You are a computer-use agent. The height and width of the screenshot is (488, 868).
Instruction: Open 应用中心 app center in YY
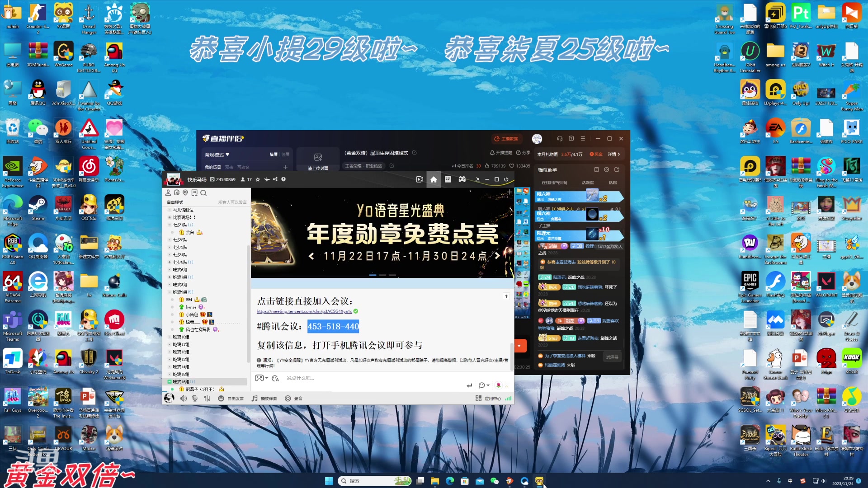point(488,399)
